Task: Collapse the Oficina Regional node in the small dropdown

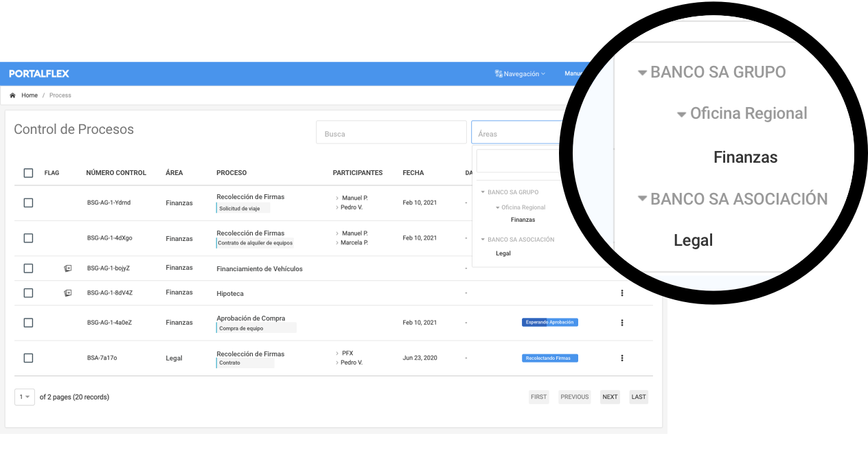Action: pos(498,207)
